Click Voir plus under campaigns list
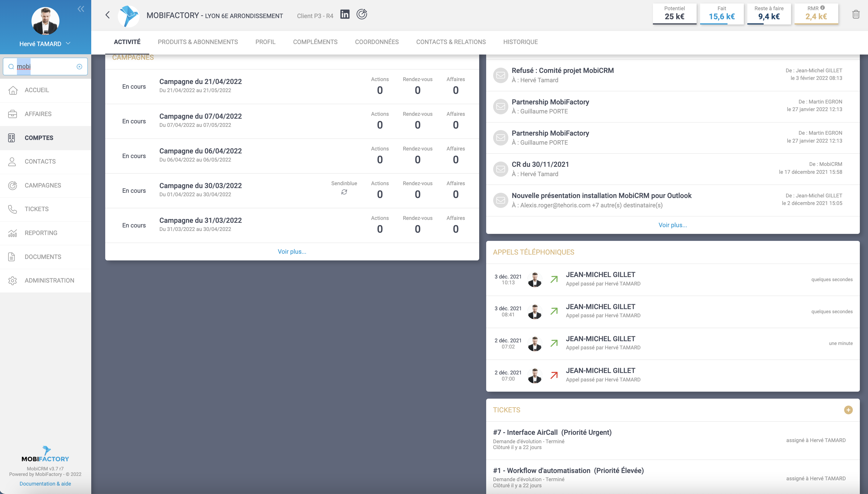The image size is (868, 494). [291, 251]
